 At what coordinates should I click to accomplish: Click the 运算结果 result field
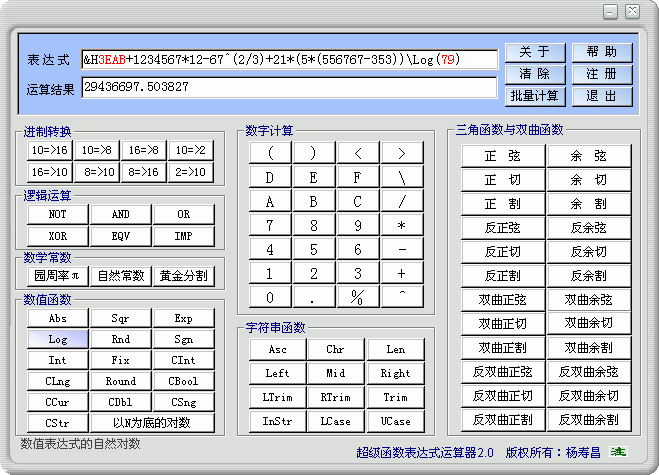pos(290,87)
